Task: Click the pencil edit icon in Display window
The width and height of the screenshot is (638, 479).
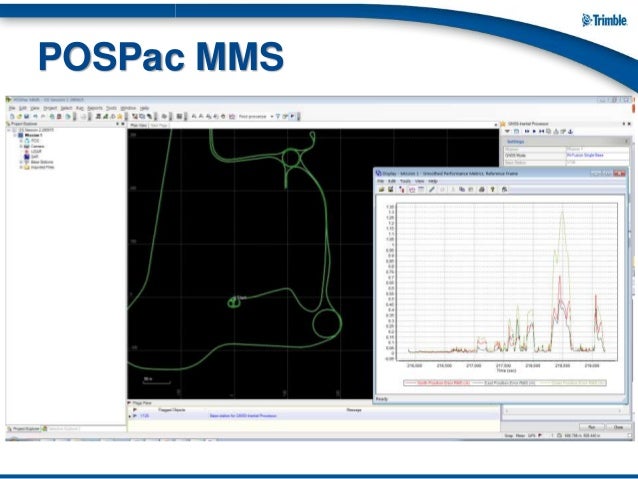Action: (x=432, y=189)
